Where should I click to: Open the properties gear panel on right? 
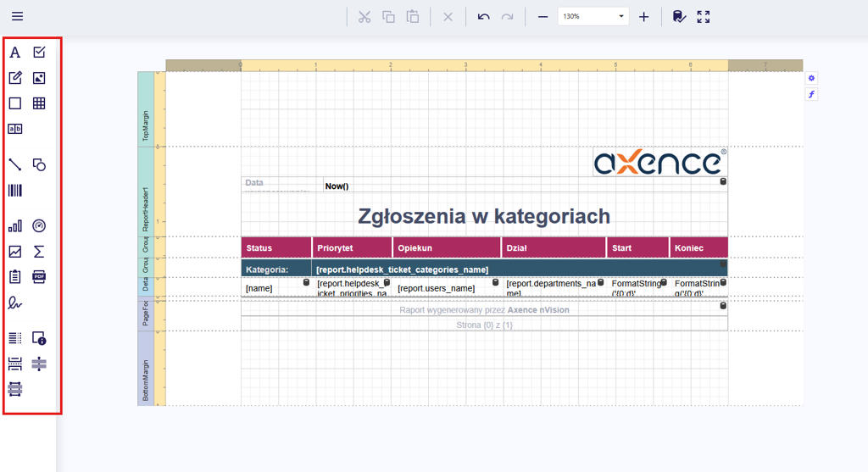click(811, 78)
